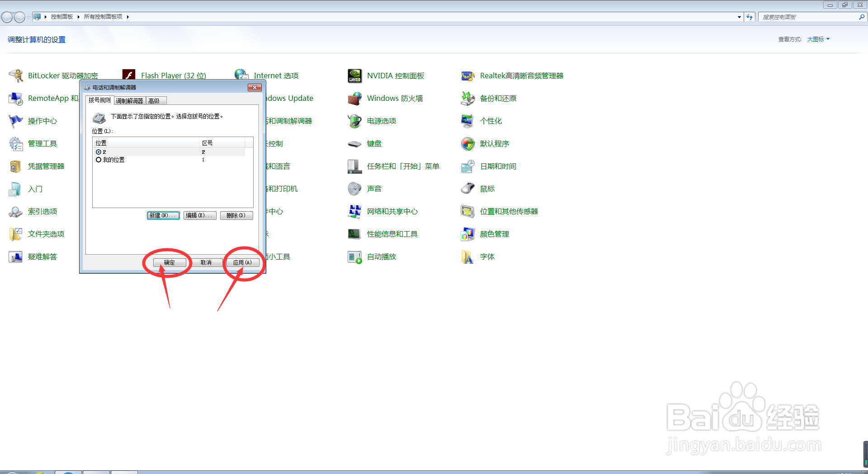Open Performance Information and Tools icon
This screenshot has height=474, width=868.
click(355, 234)
